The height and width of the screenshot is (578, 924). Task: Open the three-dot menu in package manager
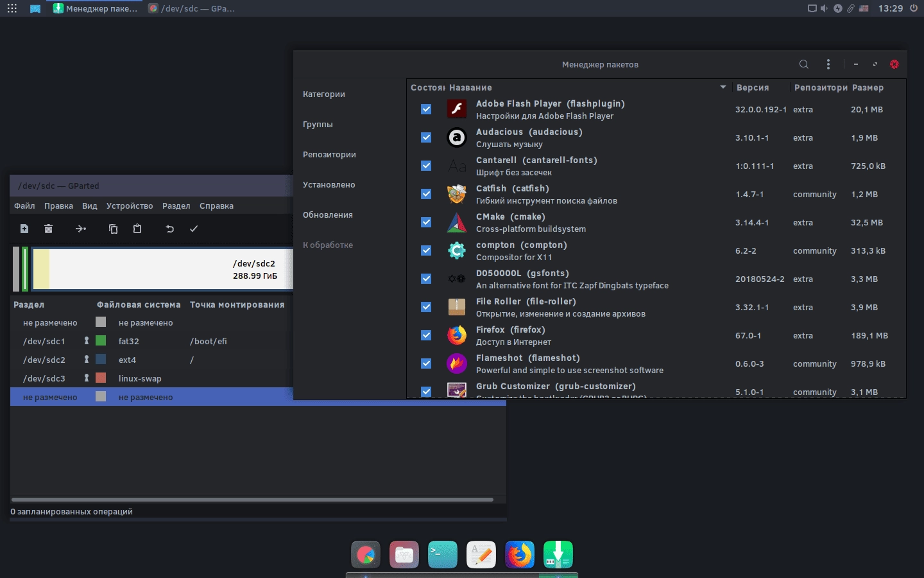pos(828,64)
